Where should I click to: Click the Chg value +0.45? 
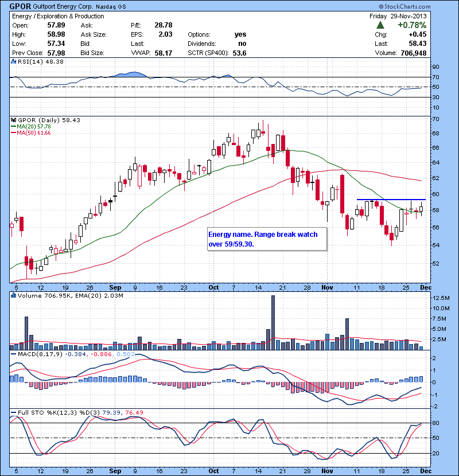pos(417,34)
